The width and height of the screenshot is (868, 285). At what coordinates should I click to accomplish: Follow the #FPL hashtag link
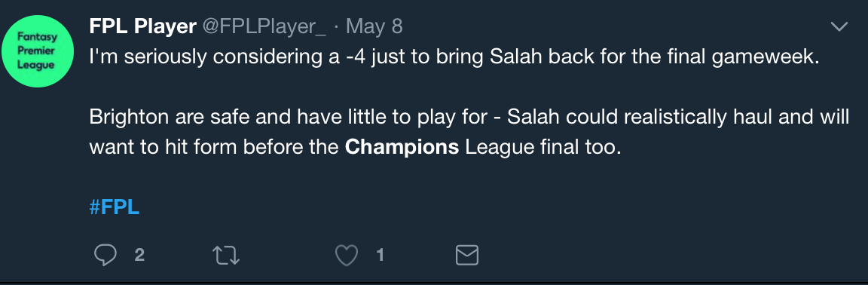pos(114,207)
